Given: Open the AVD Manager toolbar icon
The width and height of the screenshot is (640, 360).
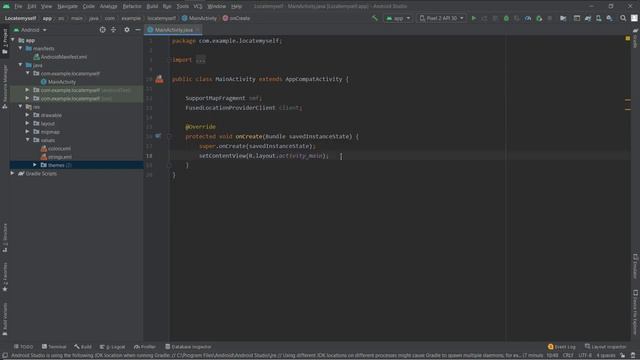Looking at the screenshot, I should [x=598, y=18].
